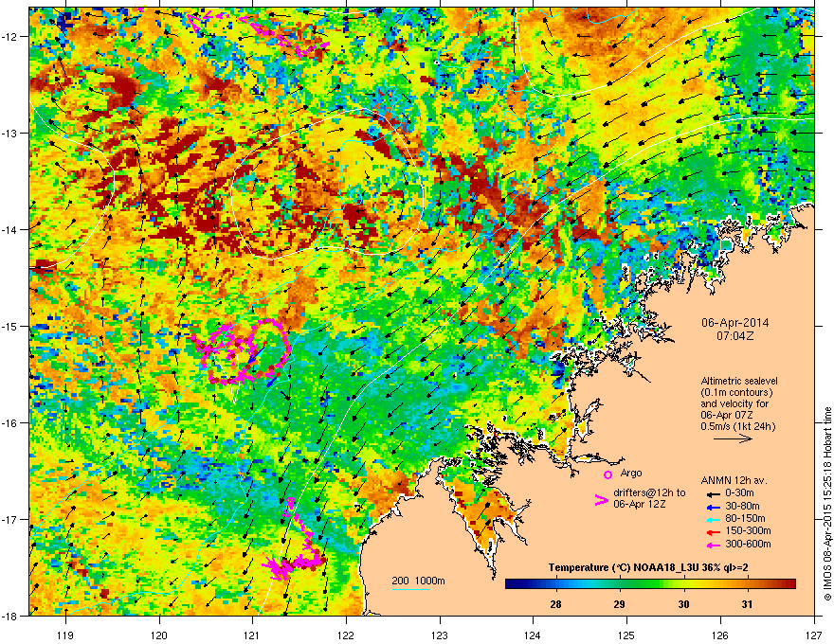Click the 'Argo' legend label

click(631, 473)
